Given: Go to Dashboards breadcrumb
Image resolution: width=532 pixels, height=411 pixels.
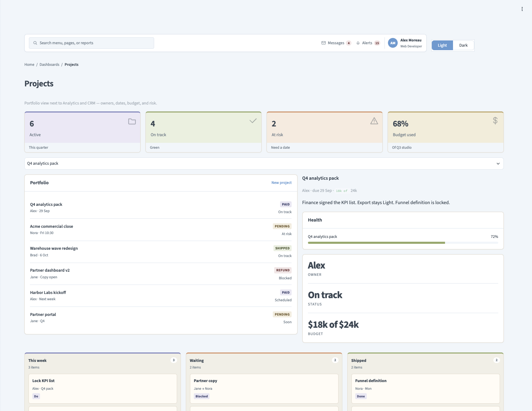Looking at the screenshot, I should pyautogui.click(x=49, y=65).
